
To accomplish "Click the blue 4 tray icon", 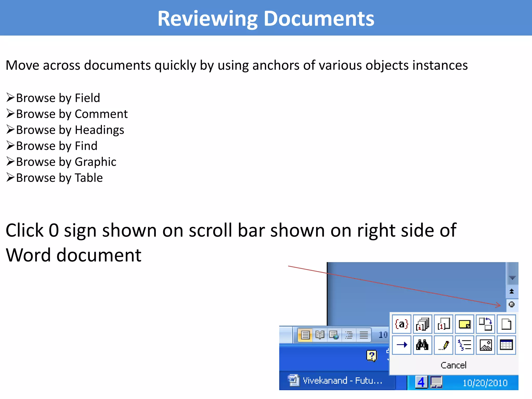I will (x=421, y=382).
